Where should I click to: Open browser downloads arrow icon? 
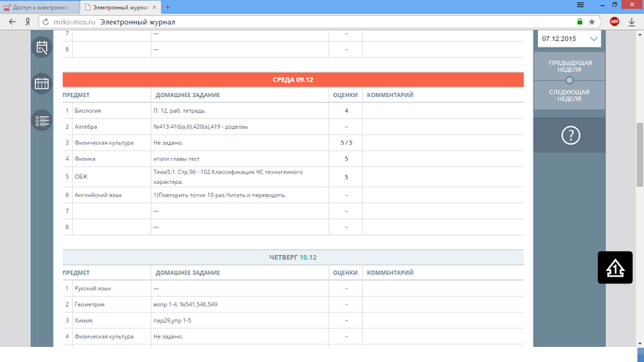(x=631, y=22)
